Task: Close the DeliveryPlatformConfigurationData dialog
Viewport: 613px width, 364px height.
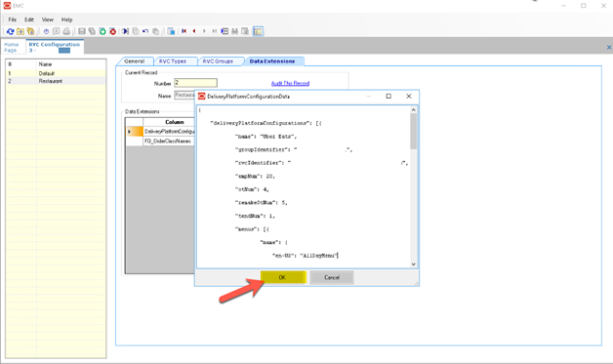Action: (x=409, y=97)
